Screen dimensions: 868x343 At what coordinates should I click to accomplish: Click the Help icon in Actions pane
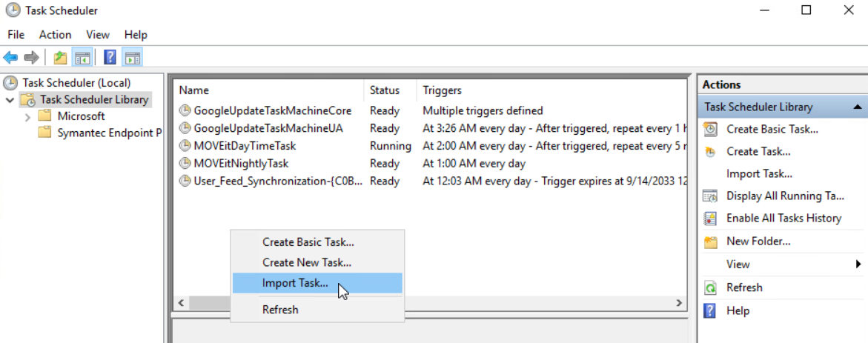pyautogui.click(x=709, y=311)
